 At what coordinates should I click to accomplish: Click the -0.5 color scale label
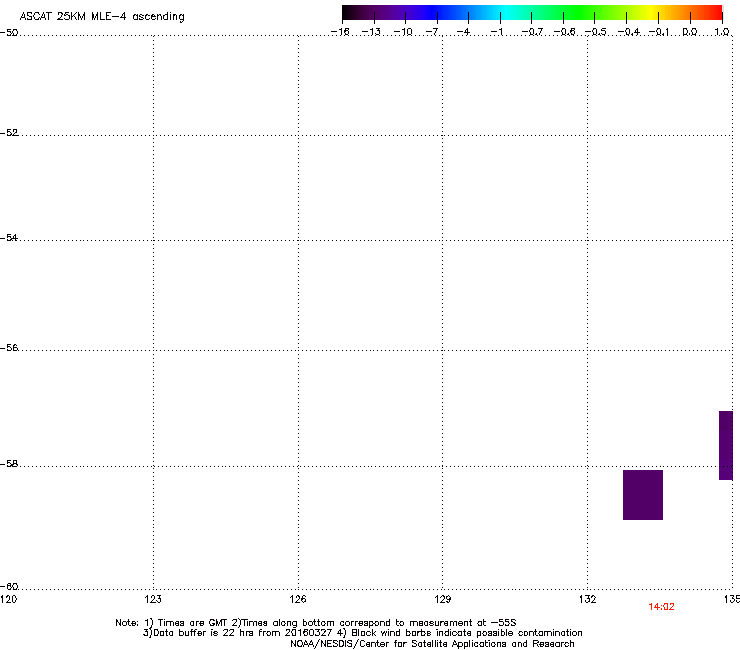click(x=595, y=32)
